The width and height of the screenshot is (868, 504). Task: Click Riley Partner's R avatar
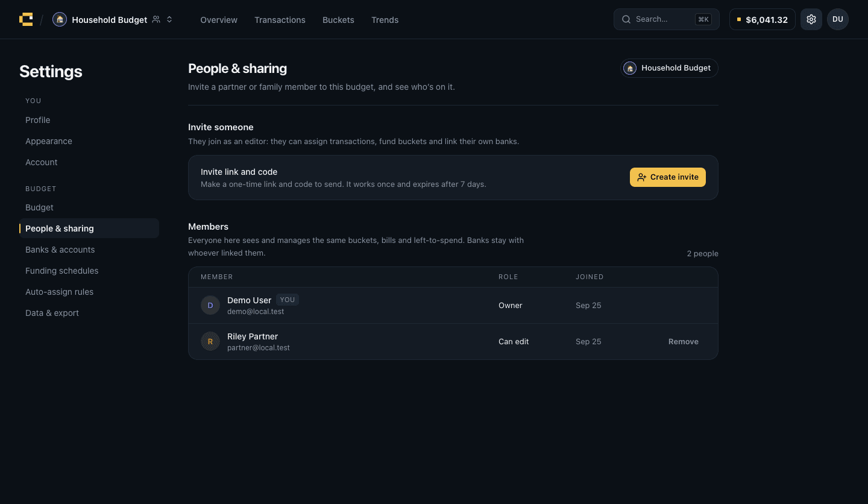point(210,341)
